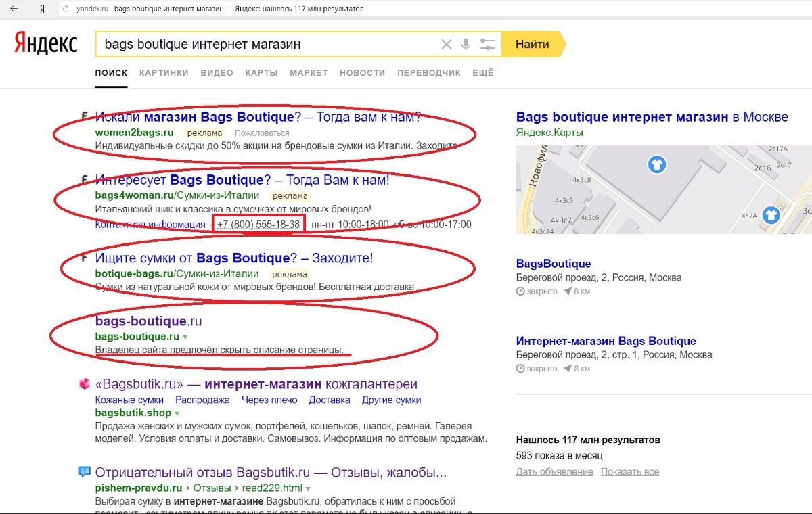Image resolution: width=812 pixels, height=514 pixels.
Task: Click women2bags.ru green URL
Action: pos(134,133)
